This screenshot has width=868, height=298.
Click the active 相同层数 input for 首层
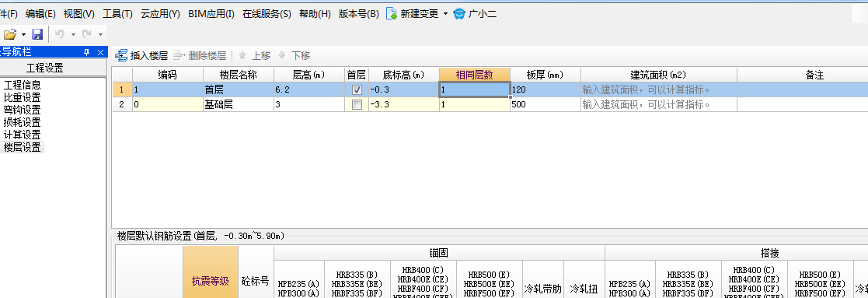[x=475, y=89]
